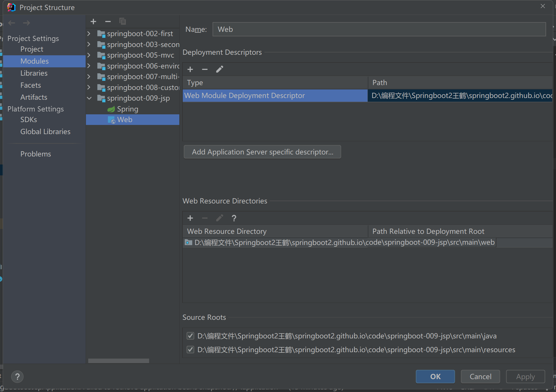Expand the springboot-002-first module

[89, 34]
